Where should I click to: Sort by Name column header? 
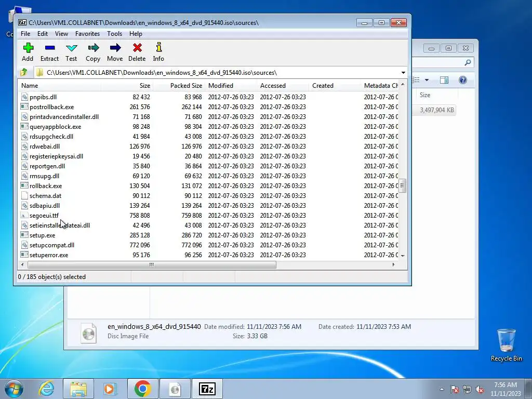tap(59, 86)
